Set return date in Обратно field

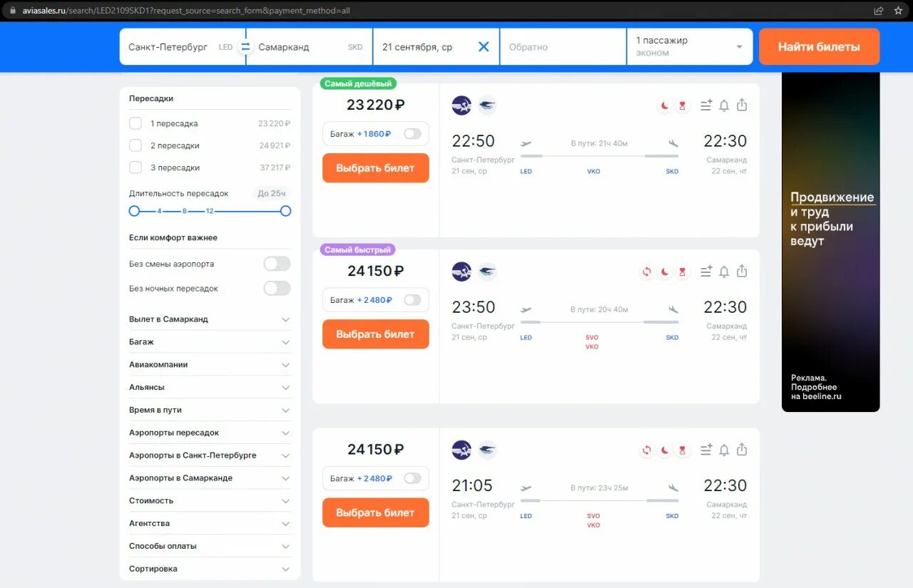(563, 47)
